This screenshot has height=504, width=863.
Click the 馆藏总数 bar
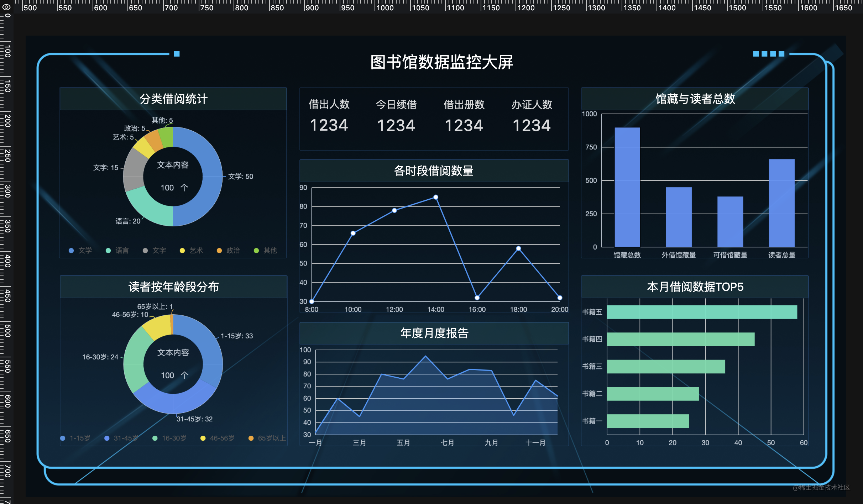tap(627, 187)
